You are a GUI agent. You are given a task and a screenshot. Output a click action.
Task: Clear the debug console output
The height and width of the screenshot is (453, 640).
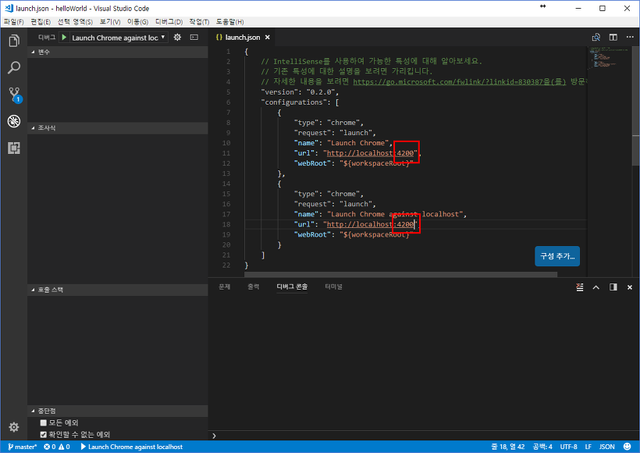(581, 287)
